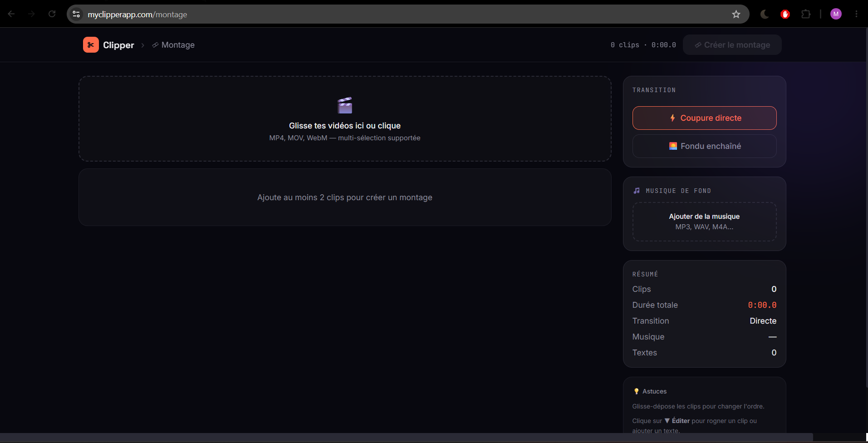The width and height of the screenshot is (868, 443).
Task: Click the Ajoute au moins 2 clips message
Action: coord(345,197)
